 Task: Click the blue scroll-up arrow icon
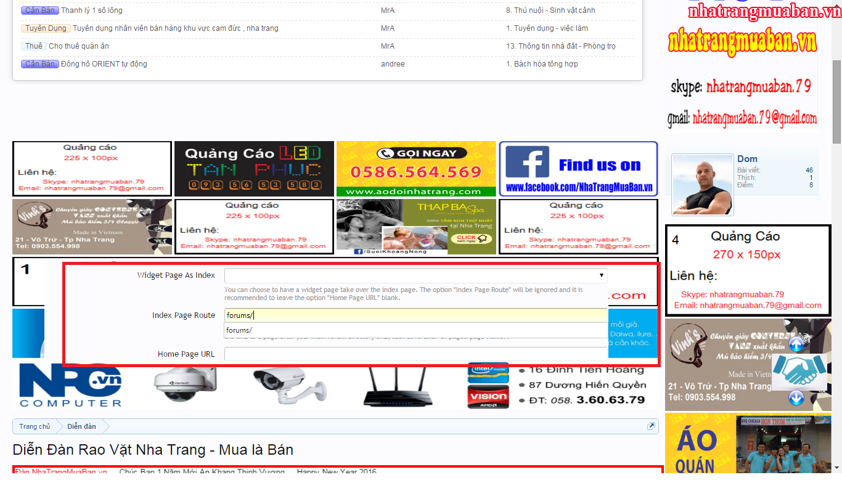(796, 344)
